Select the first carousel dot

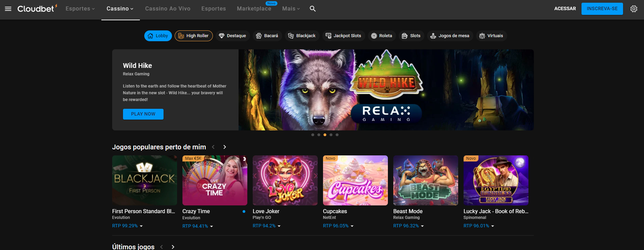point(313,135)
